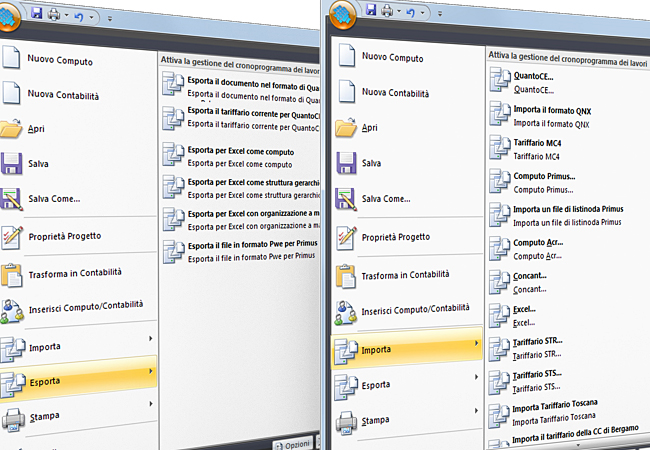Select Trasforma in Contabilità in right window
The image size is (650, 450).
point(407,275)
